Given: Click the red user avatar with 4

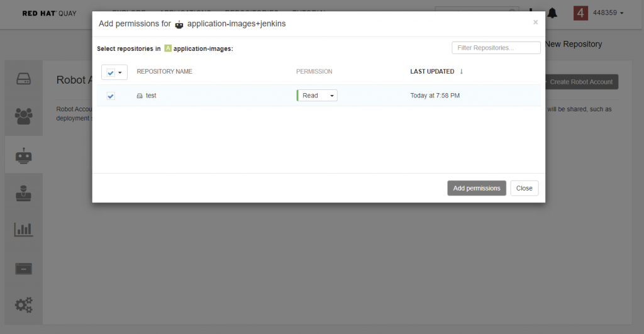Looking at the screenshot, I should tap(580, 13).
